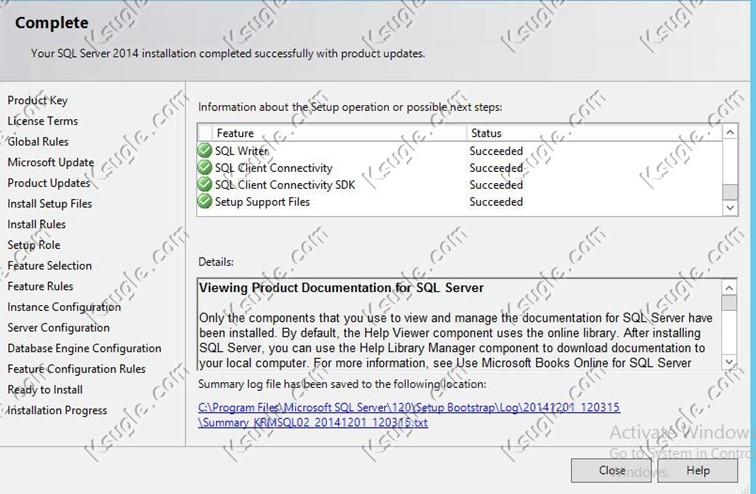Open Help for the Complete page
This screenshot has height=494, width=756.
coord(698,470)
